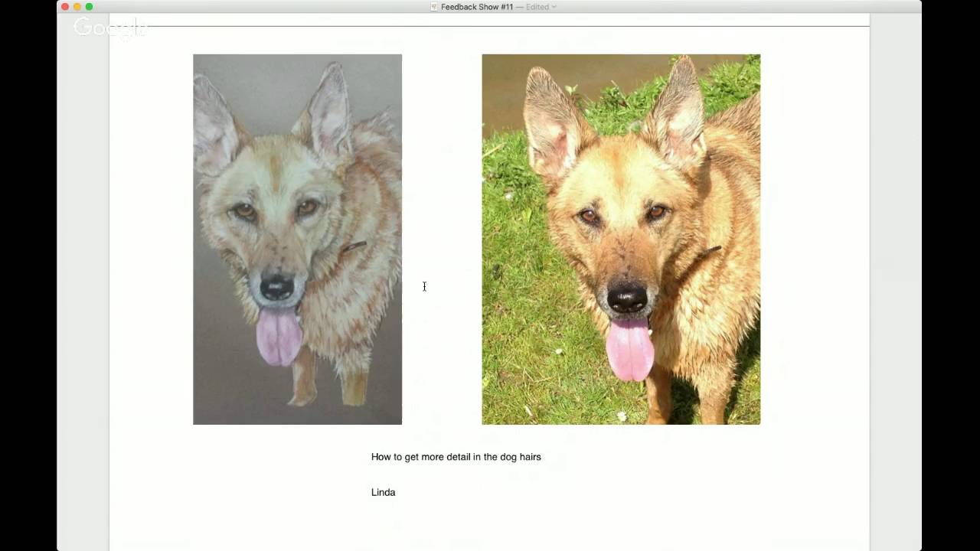Click the gray margin right of the page
Viewport: 980px width, 551px height.
pos(895,282)
